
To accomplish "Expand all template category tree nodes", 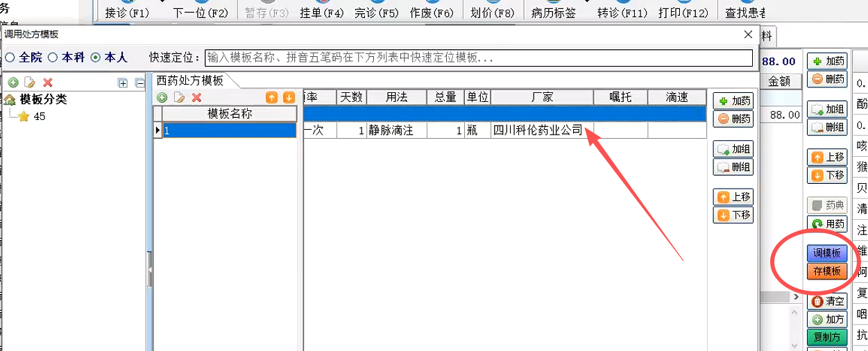I will click(123, 83).
